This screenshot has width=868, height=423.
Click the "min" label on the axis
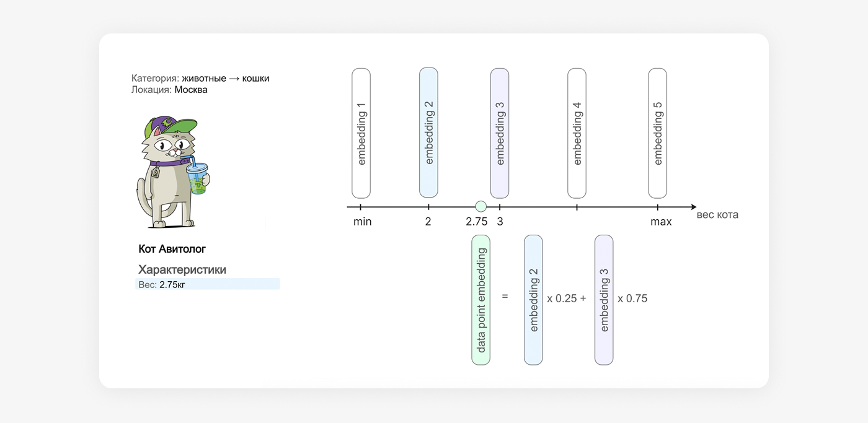tap(362, 222)
